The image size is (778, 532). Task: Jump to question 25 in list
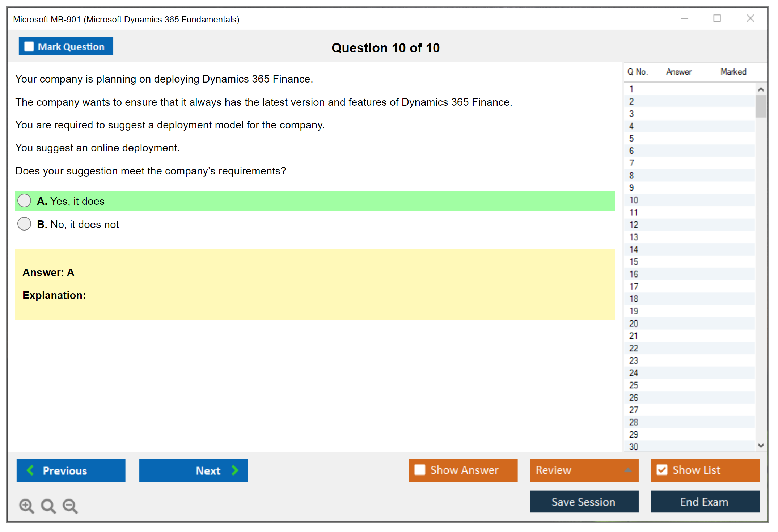click(x=634, y=385)
